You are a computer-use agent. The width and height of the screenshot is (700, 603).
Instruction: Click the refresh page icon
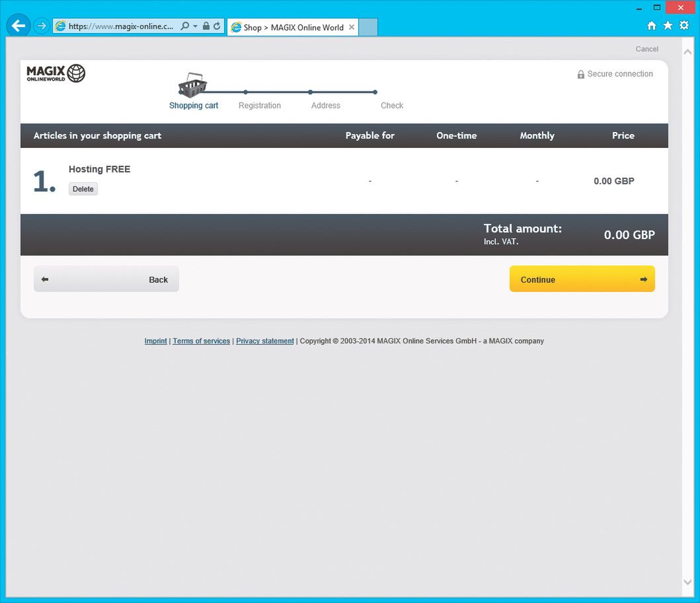(x=217, y=26)
